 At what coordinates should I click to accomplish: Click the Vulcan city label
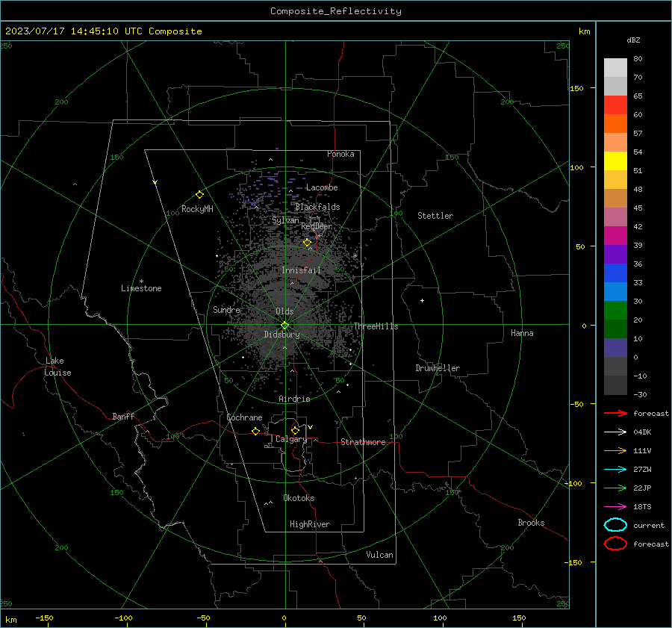coord(379,555)
